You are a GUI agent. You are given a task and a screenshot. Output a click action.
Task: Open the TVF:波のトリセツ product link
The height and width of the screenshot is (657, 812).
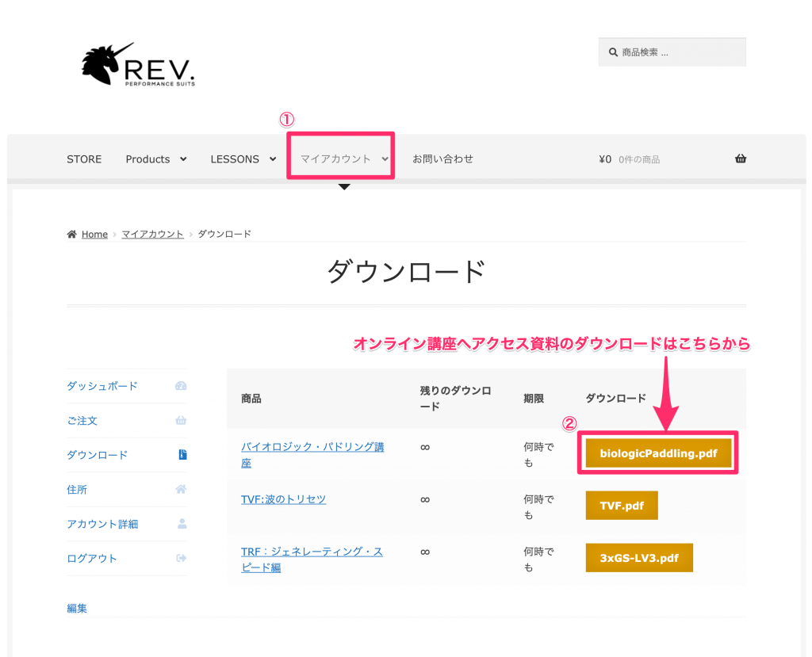point(283,499)
